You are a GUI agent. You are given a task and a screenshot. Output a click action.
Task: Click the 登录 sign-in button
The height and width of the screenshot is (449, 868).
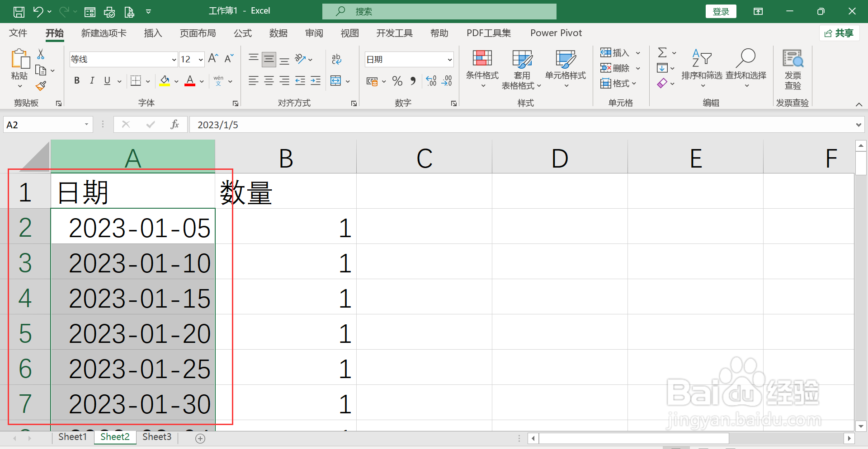pyautogui.click(x=721, y=11)
